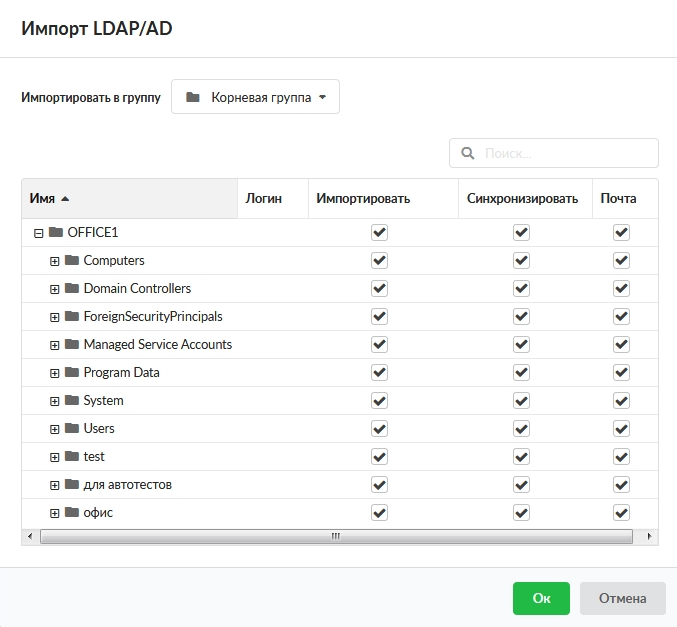Screen dimensions: 677x627
Task: Click the Program Data folder icon
Action: (x=72, y=372)
